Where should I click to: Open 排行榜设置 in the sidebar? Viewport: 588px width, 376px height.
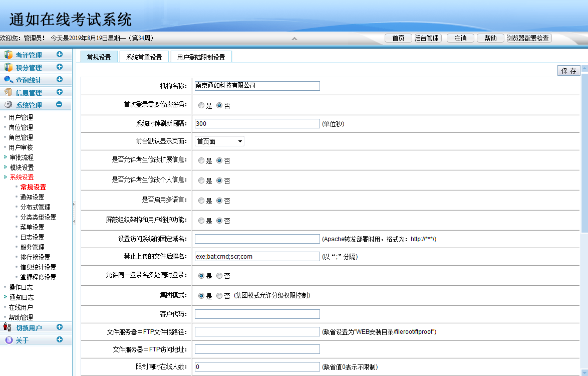[x=35, y=257]
